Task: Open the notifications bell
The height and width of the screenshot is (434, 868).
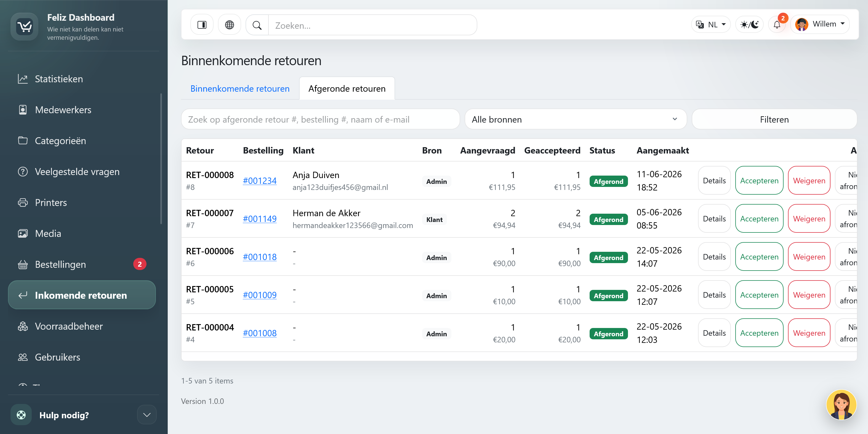Action: [x=777, y=25]
